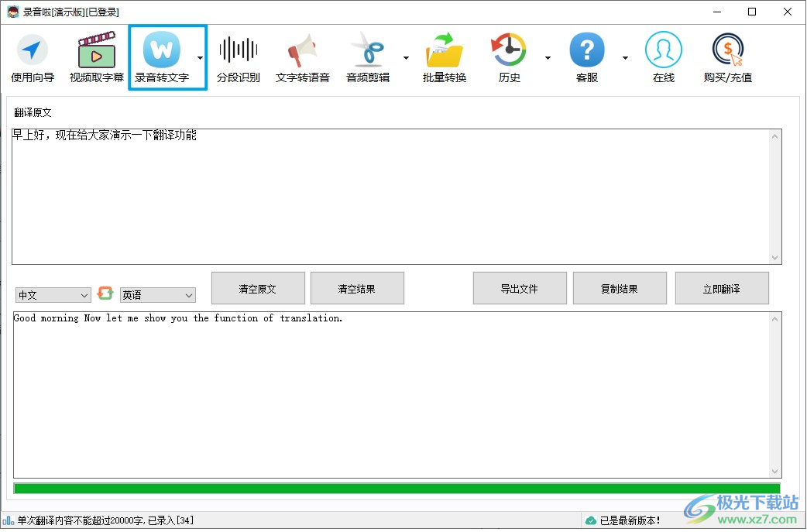Expand the 客服 dropdown arrow
807x532 pixels.
tap(625, 57)
